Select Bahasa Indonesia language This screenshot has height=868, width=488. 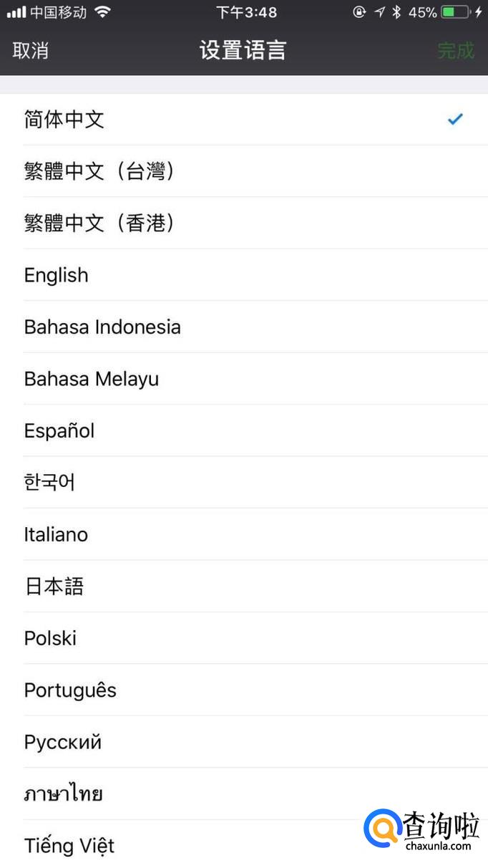pyautogui.click(x=102, y=327)
